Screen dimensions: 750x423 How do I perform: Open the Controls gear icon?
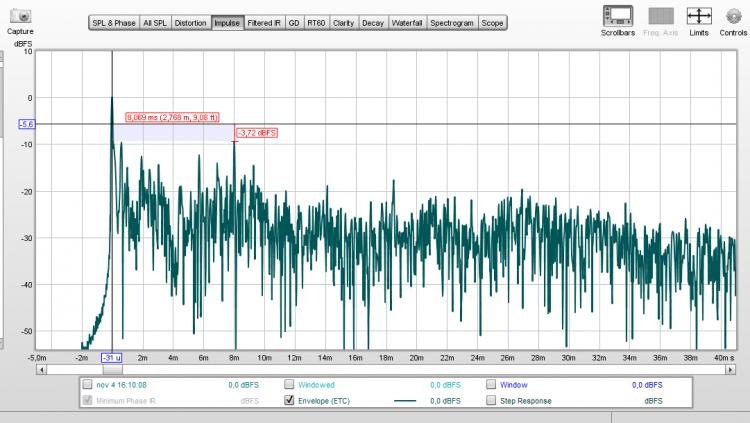pyautogui.click(x=733, y=16)
